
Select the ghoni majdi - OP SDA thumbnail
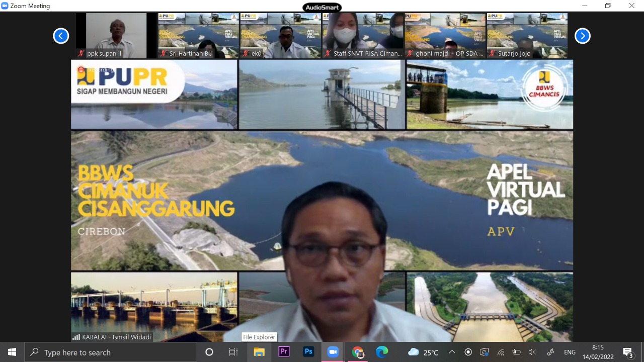445,36
